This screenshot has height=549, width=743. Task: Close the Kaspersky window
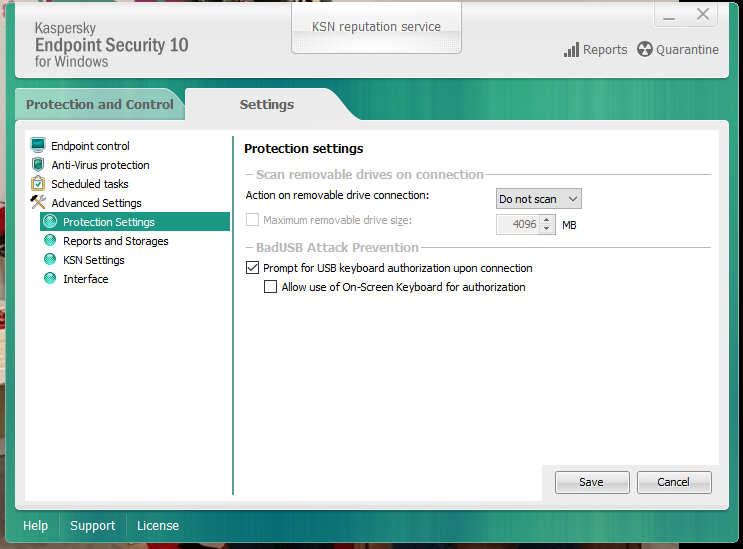tap(703, 14)
